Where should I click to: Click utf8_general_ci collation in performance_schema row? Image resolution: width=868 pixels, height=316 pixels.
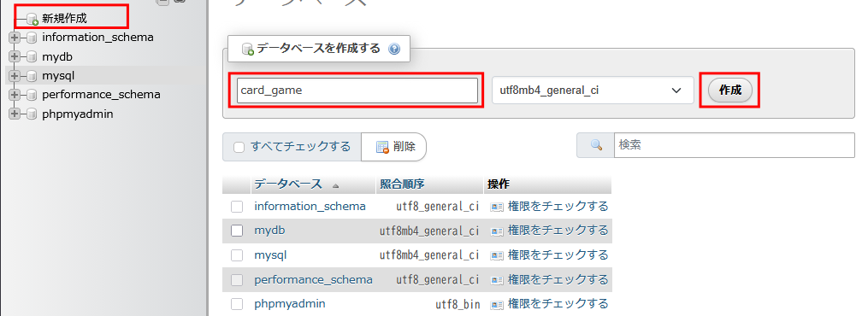(437, 280)
